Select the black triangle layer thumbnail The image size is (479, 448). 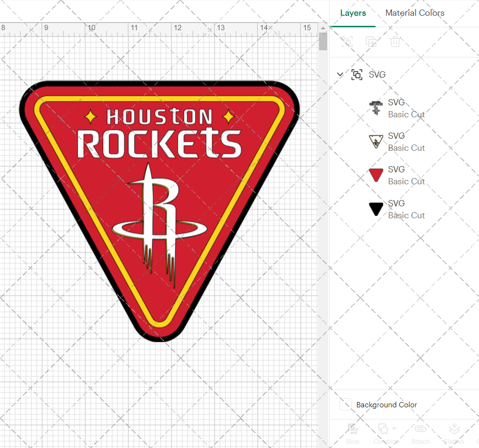pos(376,209)
